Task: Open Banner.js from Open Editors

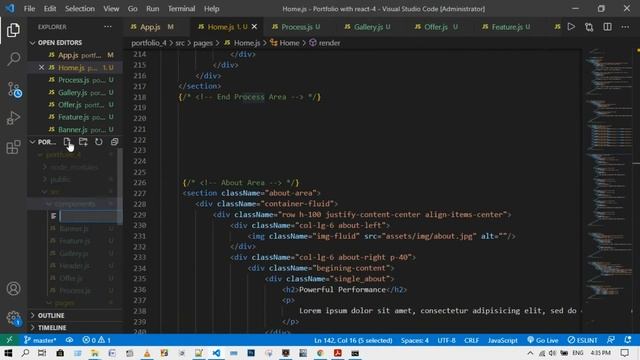Action: tap(75, 129)
